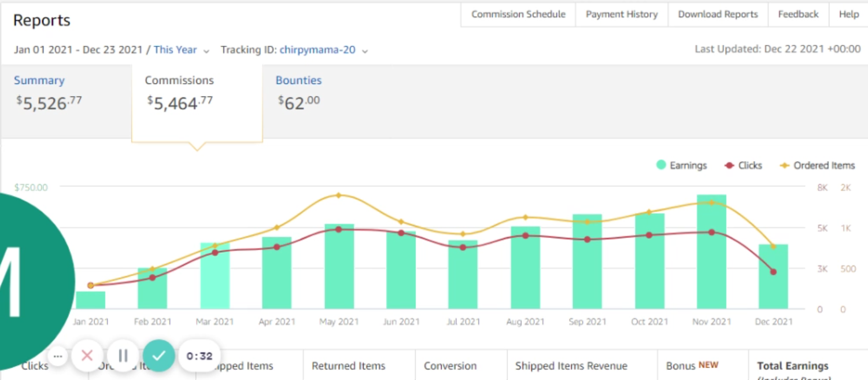Switch to the Summary tab
Screen dimensions: 868x380
coord(39,80)
